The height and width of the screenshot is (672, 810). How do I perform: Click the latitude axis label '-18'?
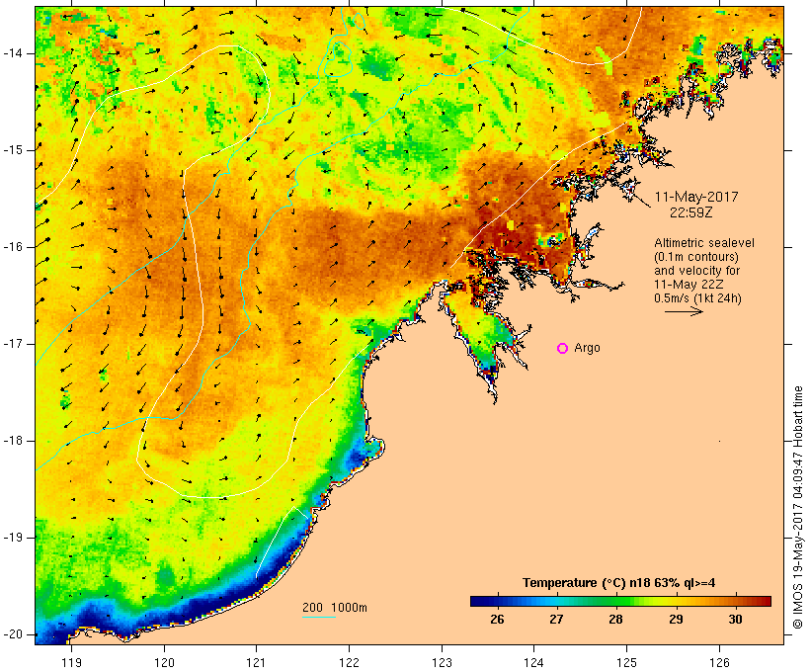13,441
